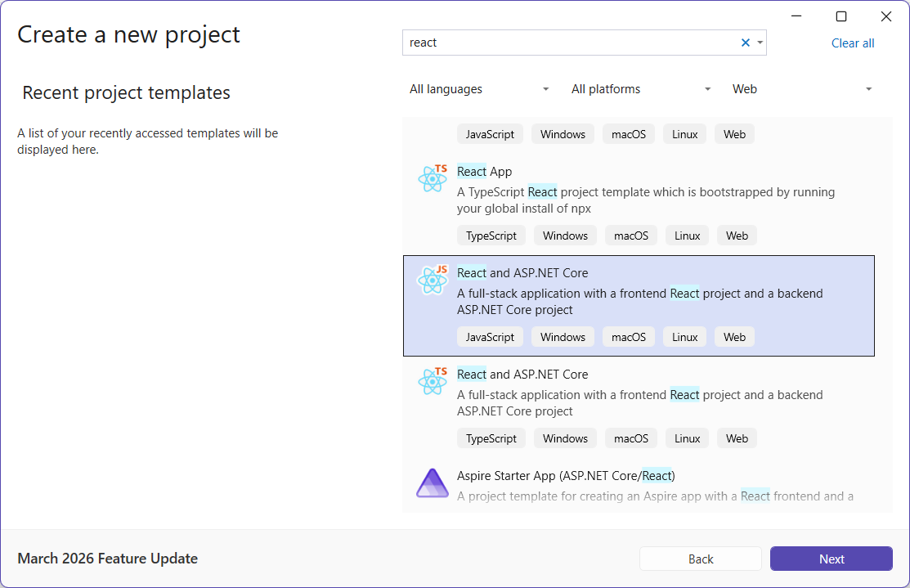This screenshot has height=588, width=910.
Task: Minimize the Create a new project window
Action: tap(796, 16)
